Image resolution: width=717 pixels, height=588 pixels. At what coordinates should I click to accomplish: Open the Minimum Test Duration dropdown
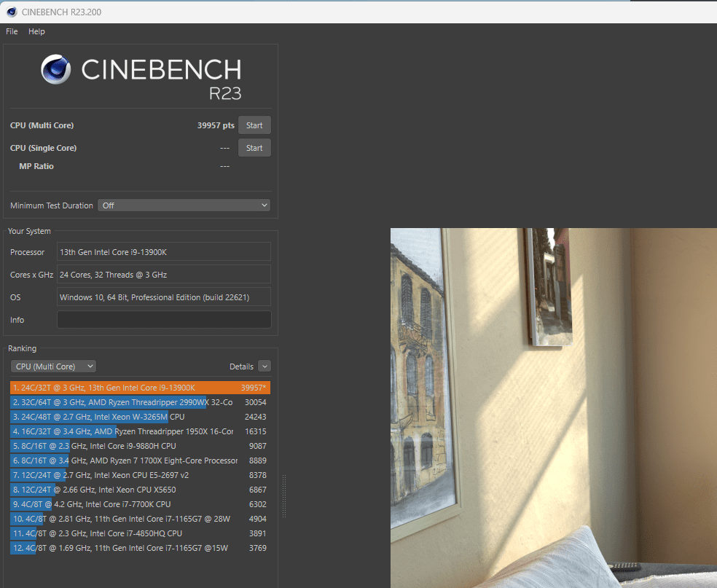[x=184, y=205]
